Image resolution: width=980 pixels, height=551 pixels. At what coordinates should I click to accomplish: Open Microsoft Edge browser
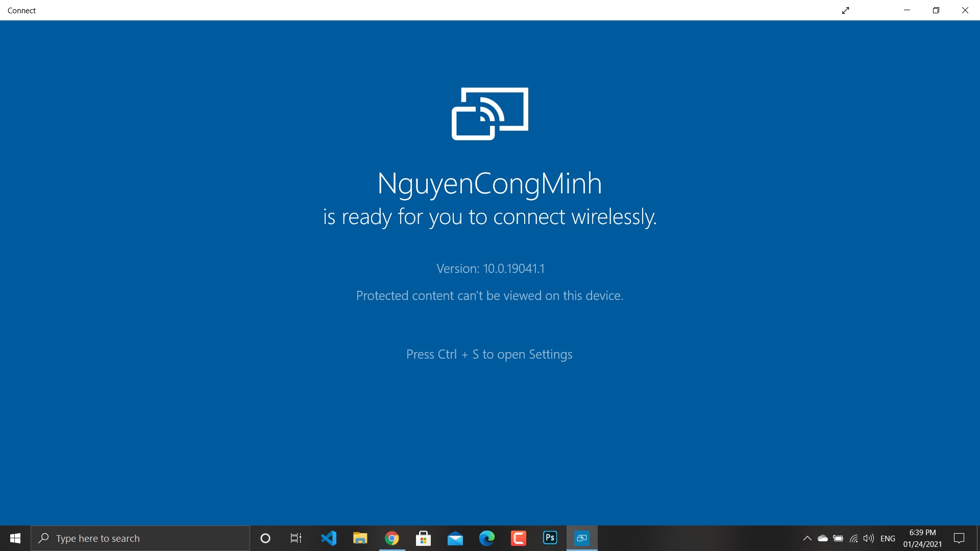tap(487, 538)
